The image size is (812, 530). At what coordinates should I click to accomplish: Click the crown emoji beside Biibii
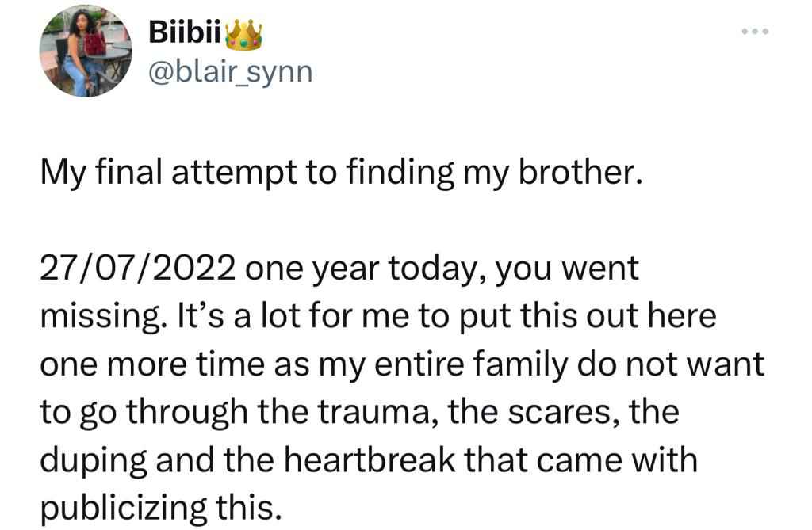(244, 35)
